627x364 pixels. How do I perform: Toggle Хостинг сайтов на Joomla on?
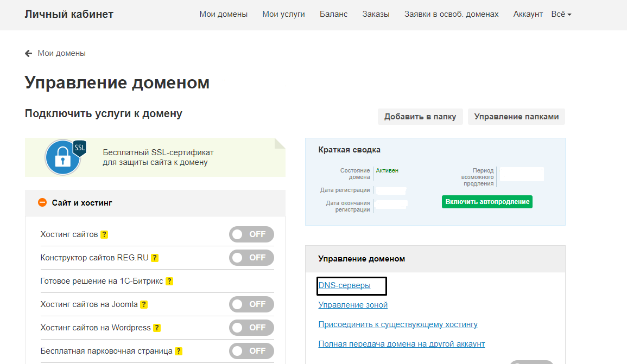(251, 304)
